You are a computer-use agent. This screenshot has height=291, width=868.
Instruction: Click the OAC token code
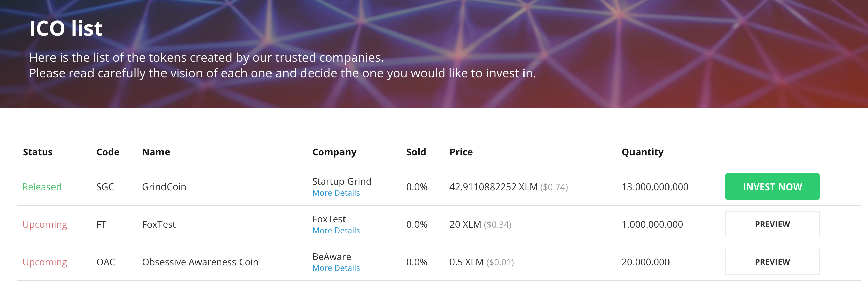click(106, 262)
